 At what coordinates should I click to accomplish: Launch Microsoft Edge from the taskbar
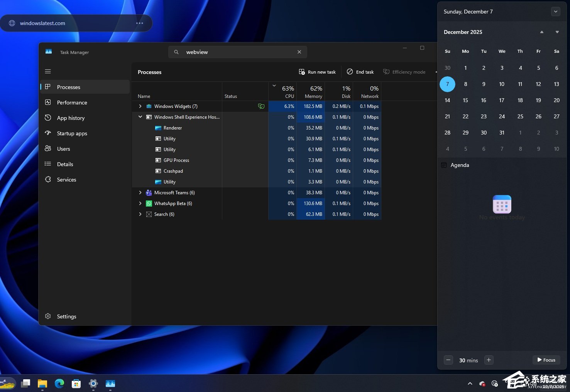[59, 384]
